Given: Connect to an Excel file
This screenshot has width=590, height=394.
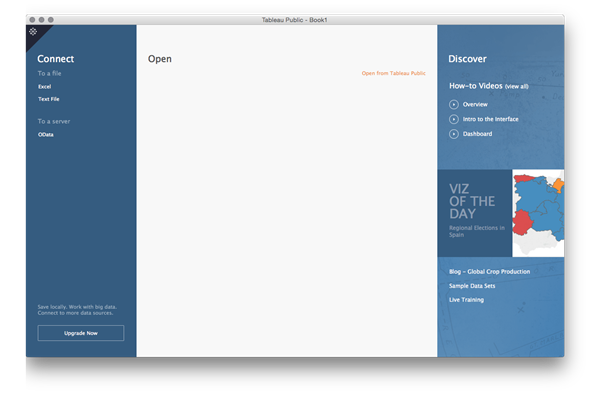Looking at the screenshot, I should point(44,87).
